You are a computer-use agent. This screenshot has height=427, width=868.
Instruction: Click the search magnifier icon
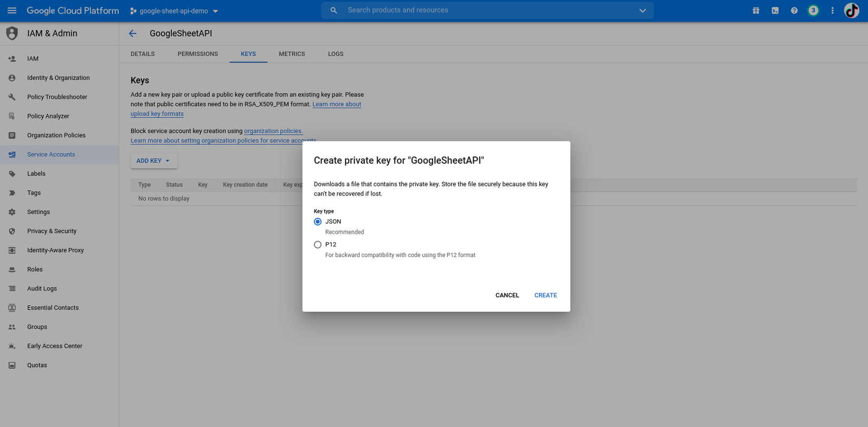334,11
